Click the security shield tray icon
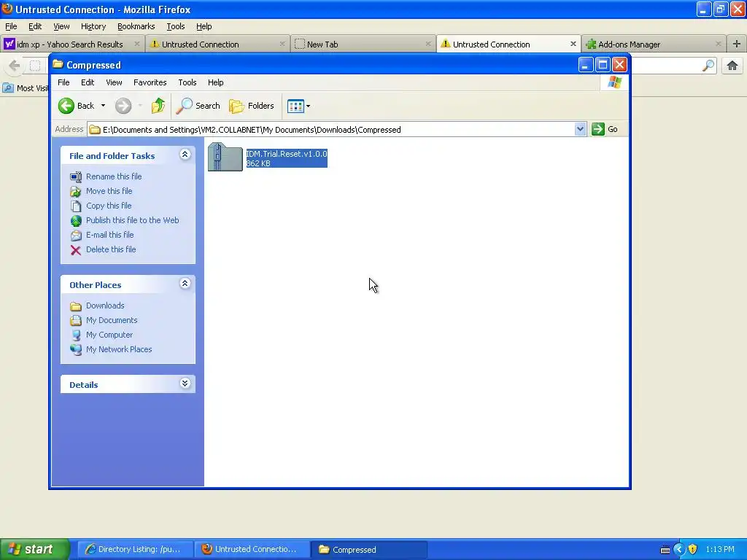 (693, 549)
